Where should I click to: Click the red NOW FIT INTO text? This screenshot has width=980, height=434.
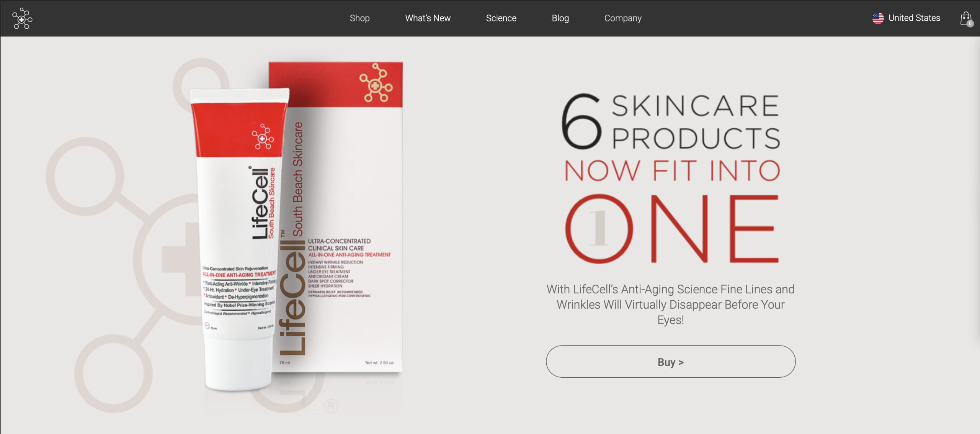tap(672, 171)
